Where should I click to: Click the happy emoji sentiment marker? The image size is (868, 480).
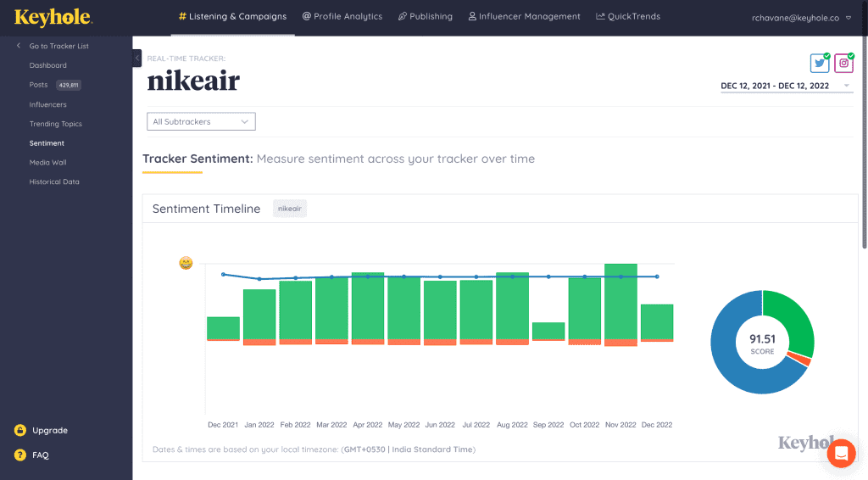coord(186,263)
